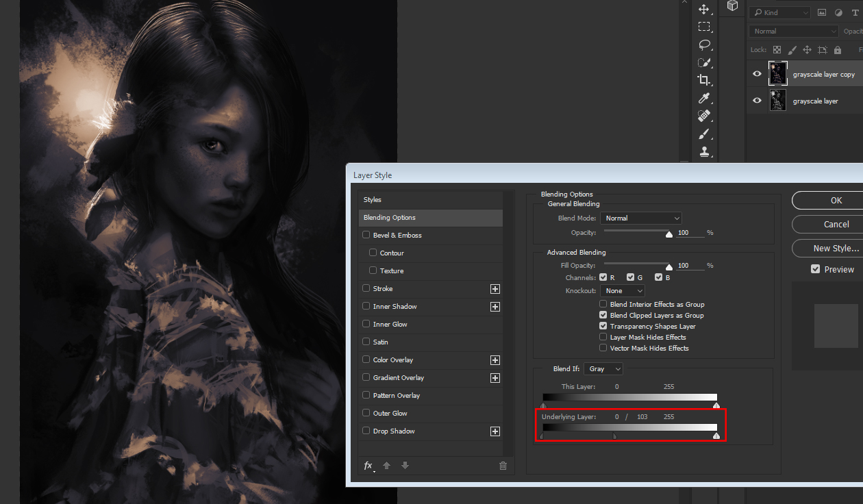863x504 pixels.
Task: Filter layers by adjustment layers icon
Action: (x=839, y=12)
